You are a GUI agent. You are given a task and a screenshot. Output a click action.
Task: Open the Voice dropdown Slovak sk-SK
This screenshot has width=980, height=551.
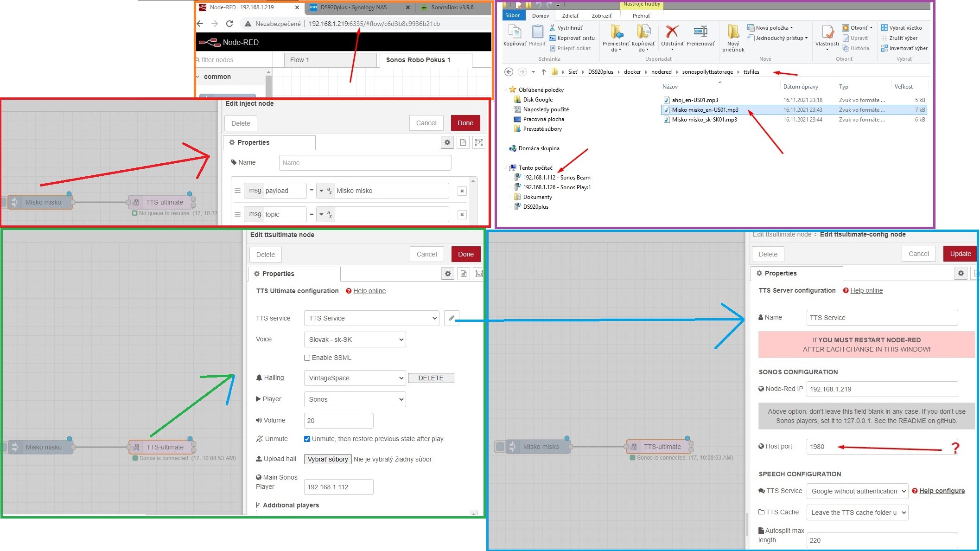coord(355,340)
